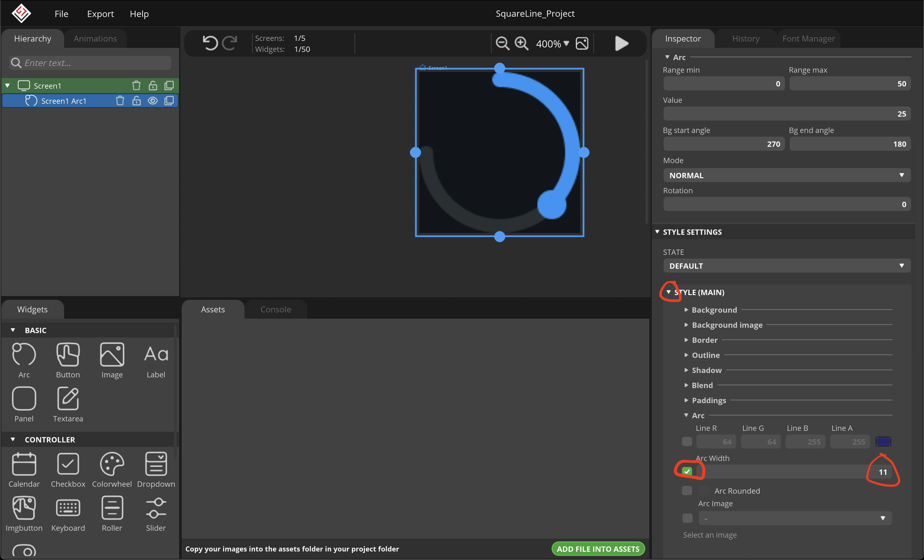Viewport: 924px width, 560px height.
Task: Click the Keyboard widget icon
Action: click(68, 507)
